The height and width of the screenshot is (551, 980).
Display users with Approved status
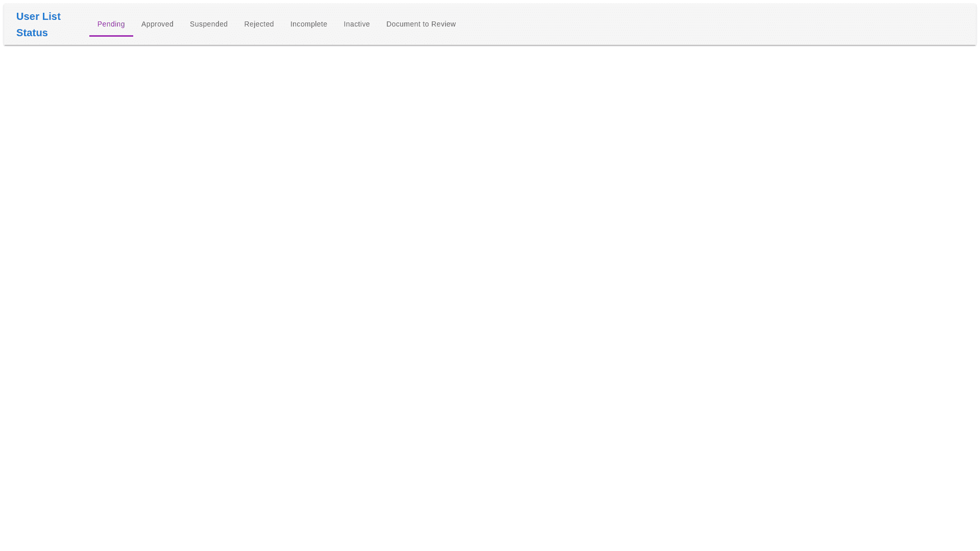coord(157,24)
